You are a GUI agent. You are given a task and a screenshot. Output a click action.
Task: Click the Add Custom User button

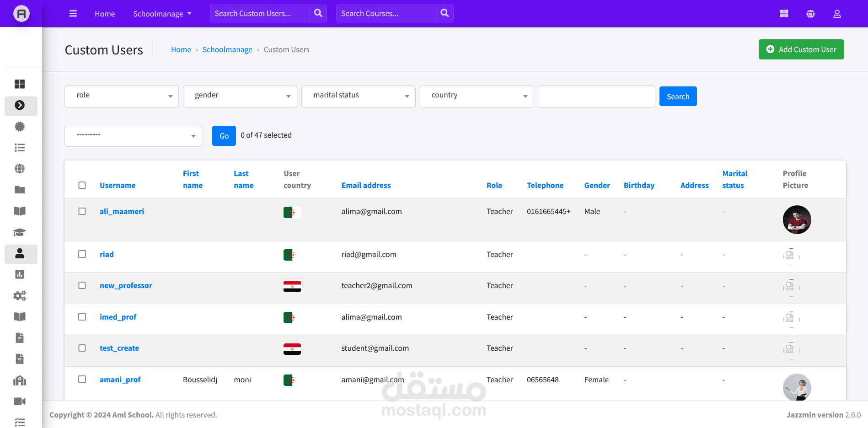[x=801, y=49]
